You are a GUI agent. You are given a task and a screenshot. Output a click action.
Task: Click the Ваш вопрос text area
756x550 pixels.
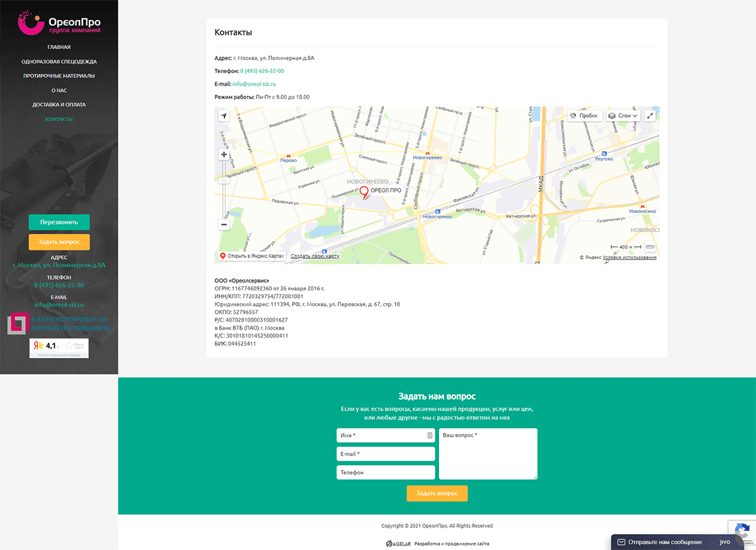pos(488,454)
